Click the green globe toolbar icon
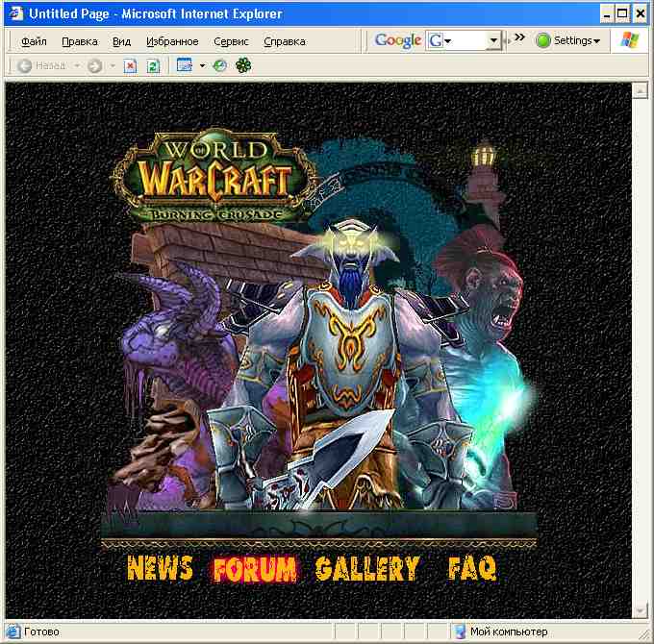Image resolution: width=654 pixels, height=644 pixels. (220, 65)
